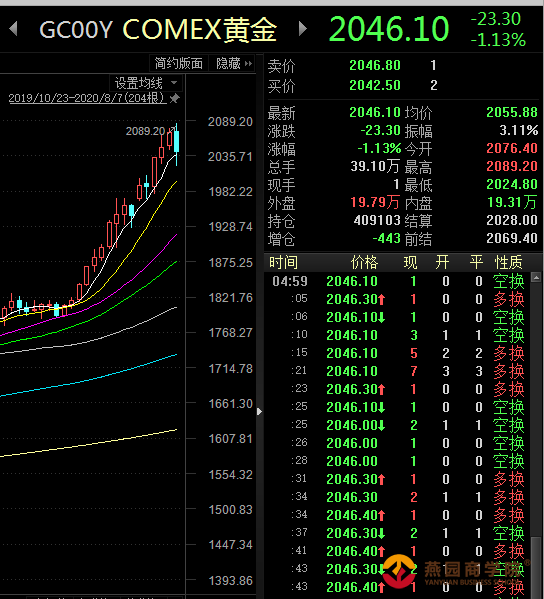Click the 持仓 value 409103
Image resolution: width=544 pixels, height=599 pixels.
tap(377, 220)
